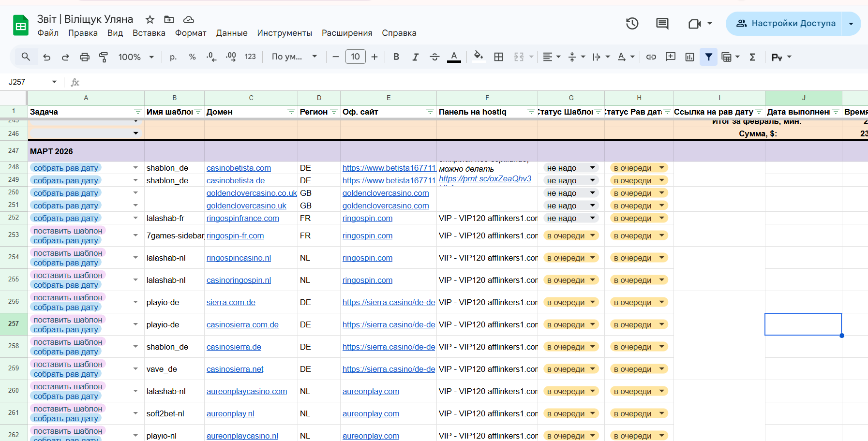This screenshot has height=441, width=868.
Task: Open the Данные menu
Action: click(x=231, y=33)
